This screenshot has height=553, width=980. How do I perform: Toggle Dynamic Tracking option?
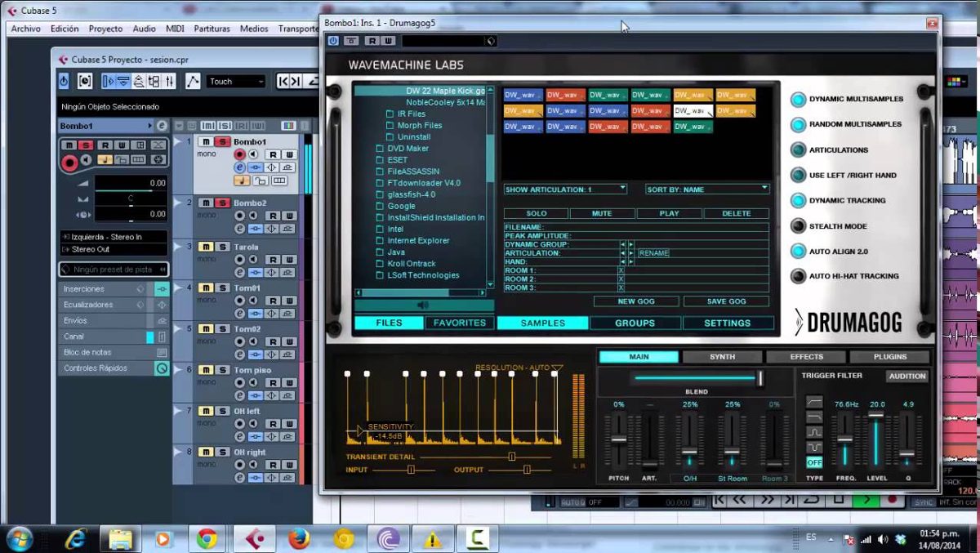coord(798,200)
